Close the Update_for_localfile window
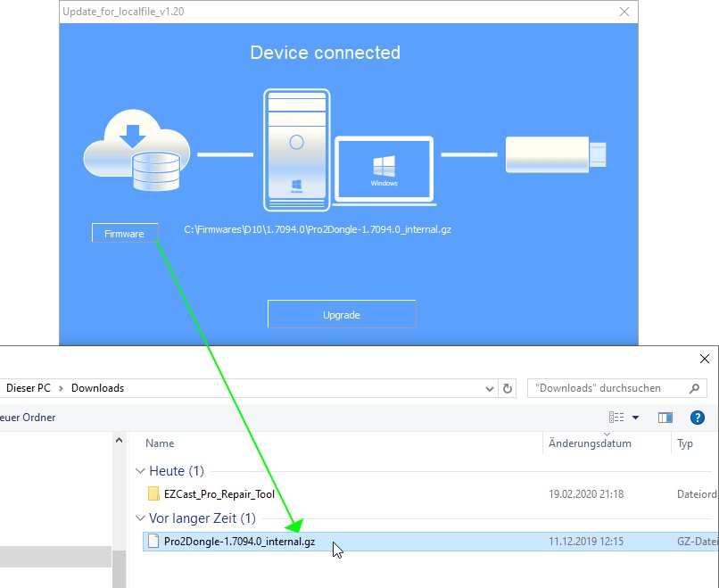 tap(624, 12)
